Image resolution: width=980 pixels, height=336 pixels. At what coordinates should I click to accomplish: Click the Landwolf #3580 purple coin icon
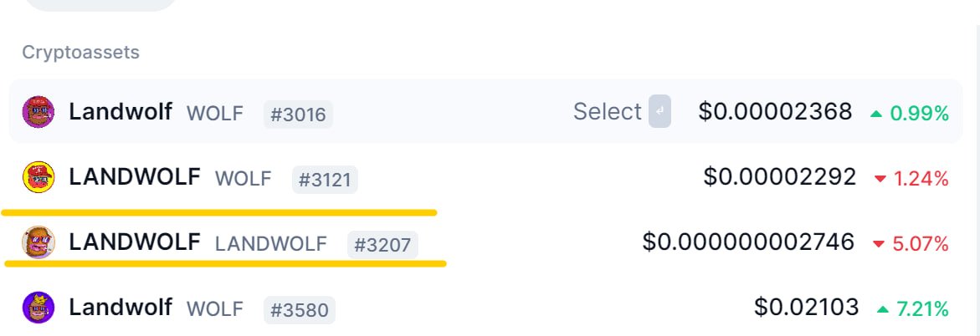point(38,308)
